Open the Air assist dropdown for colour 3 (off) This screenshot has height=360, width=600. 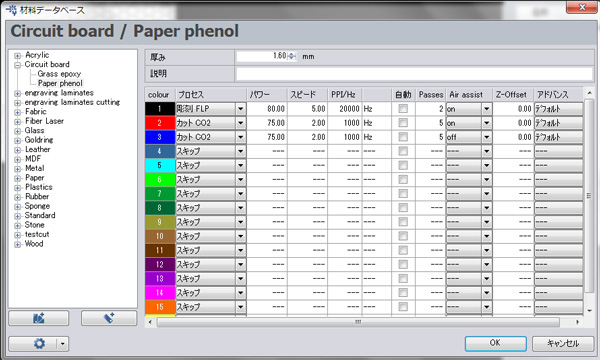pyautogui.click(x=486, y=137)
